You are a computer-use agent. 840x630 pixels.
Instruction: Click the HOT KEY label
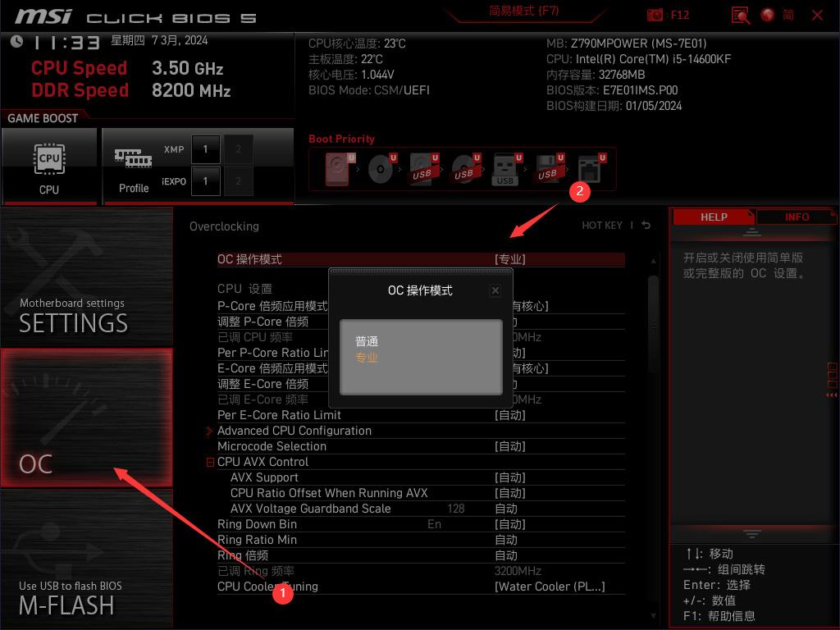click(x=602, y=226)
